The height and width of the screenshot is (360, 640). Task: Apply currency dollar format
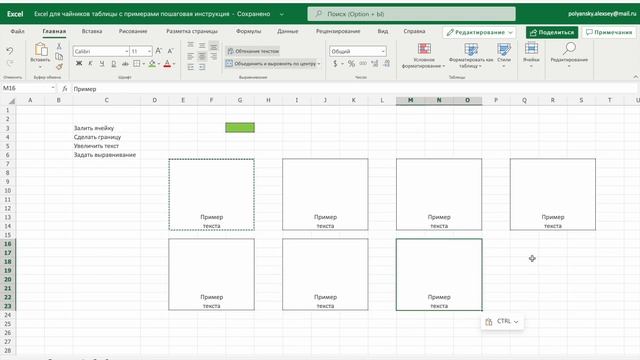coord(335,64)
